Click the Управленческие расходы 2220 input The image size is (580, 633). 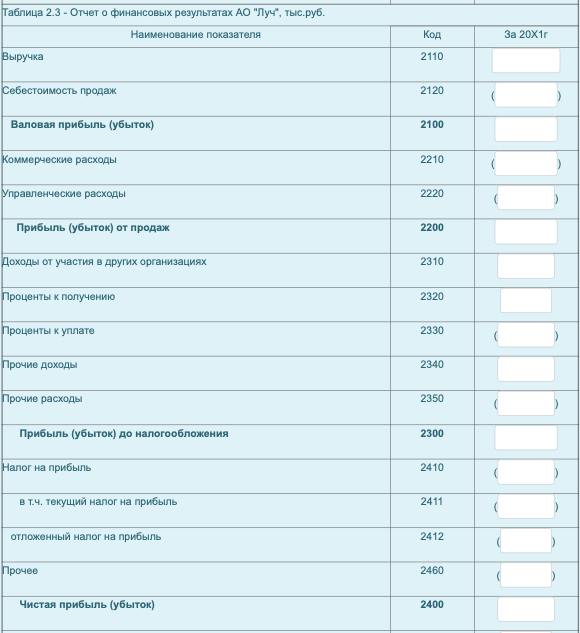click(x=526, y=198)
